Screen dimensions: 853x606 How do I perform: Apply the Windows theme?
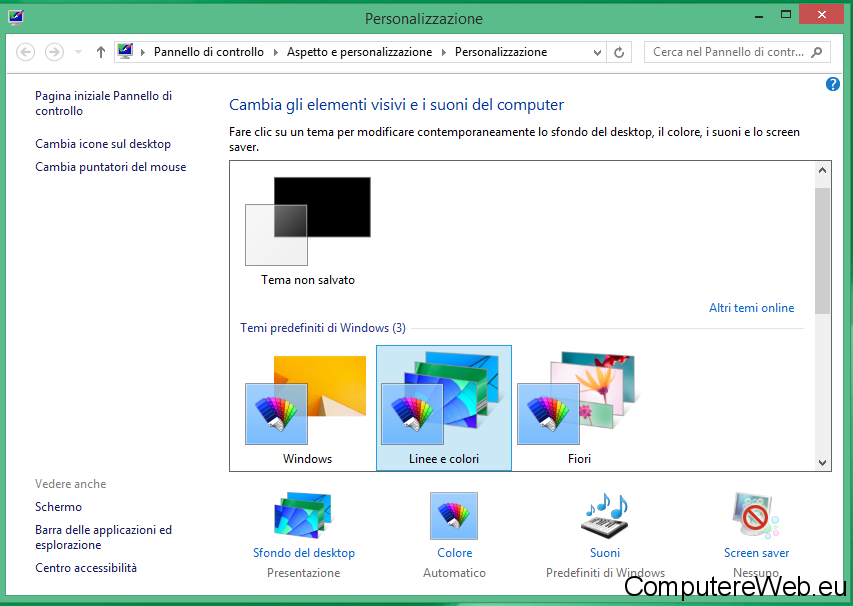(x=308, y=408)
